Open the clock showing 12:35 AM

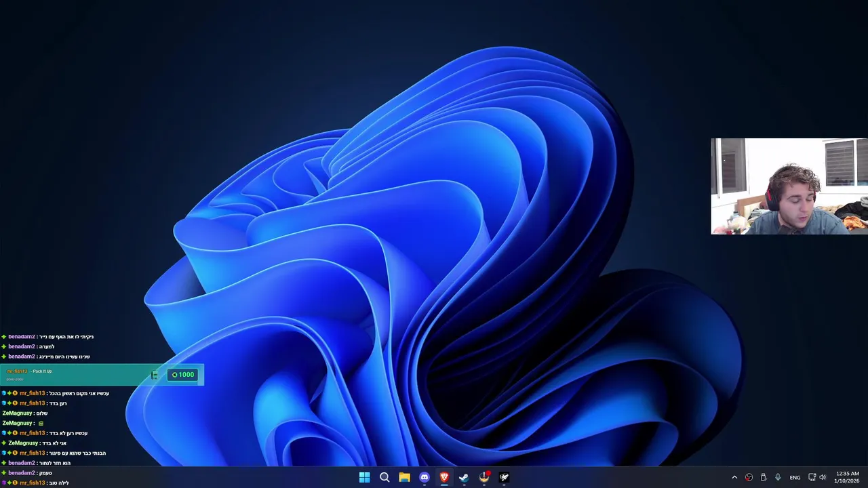pos(848,477)
